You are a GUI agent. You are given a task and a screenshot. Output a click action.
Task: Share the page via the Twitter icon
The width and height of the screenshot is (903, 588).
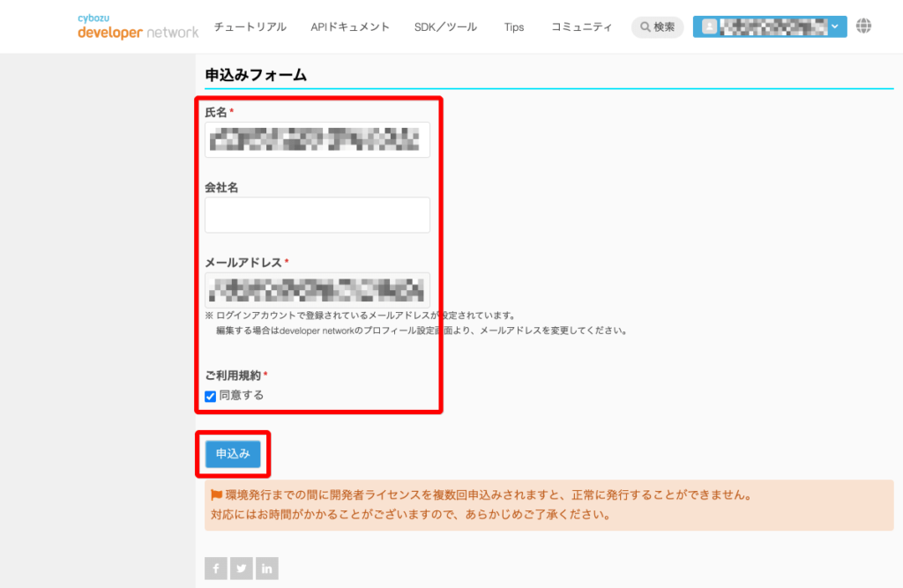241,569
